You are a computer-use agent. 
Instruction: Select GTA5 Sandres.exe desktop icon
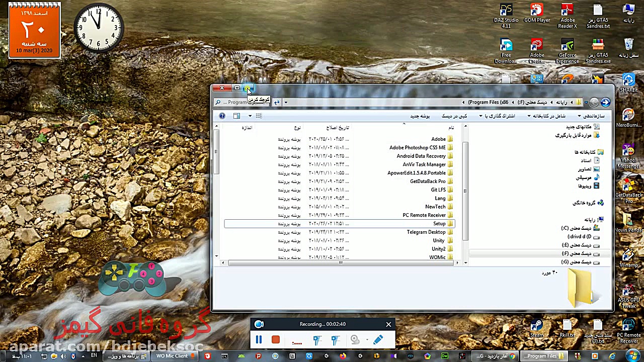coord(598,51)
